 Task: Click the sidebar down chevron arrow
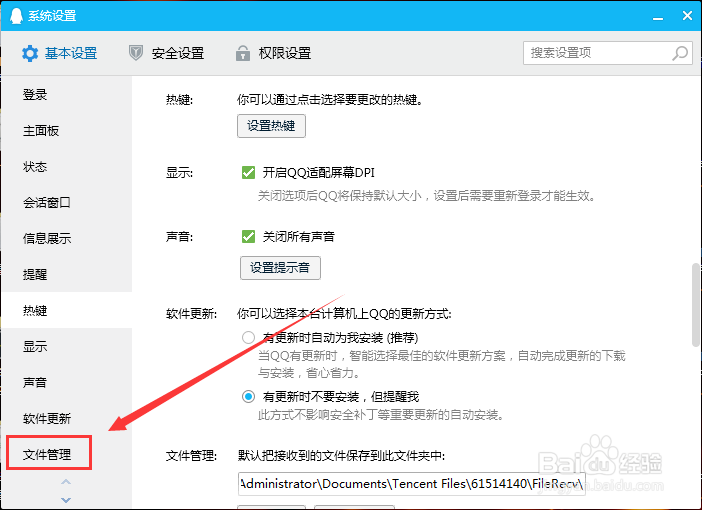click(66, 500)
